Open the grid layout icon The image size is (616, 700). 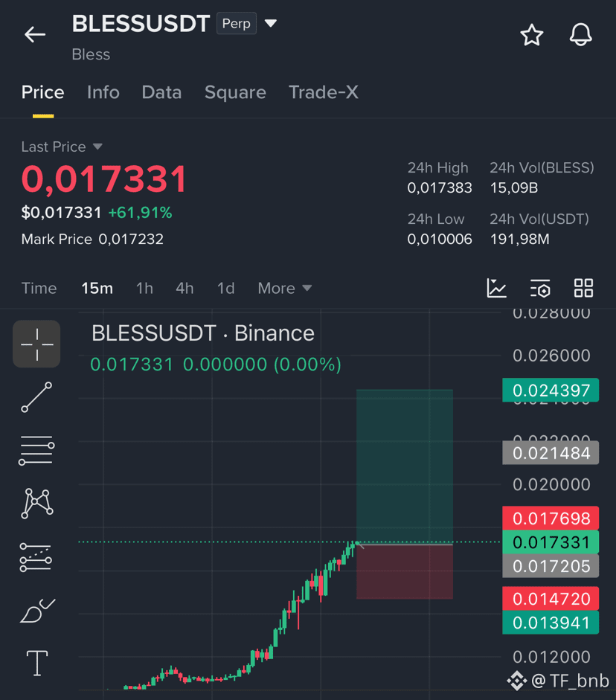tap(583, 288)
